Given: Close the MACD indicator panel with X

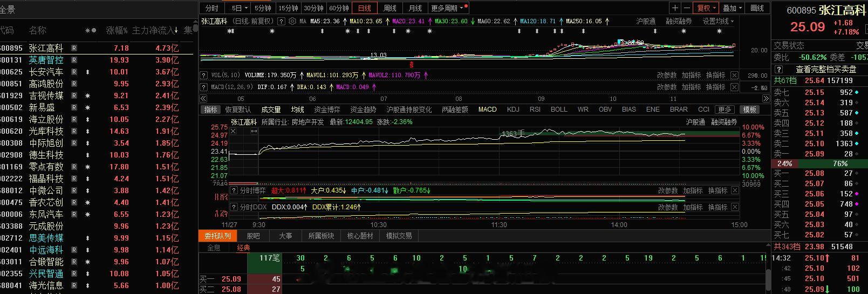Looking at the screenshot, I should [x=734, y=87].
